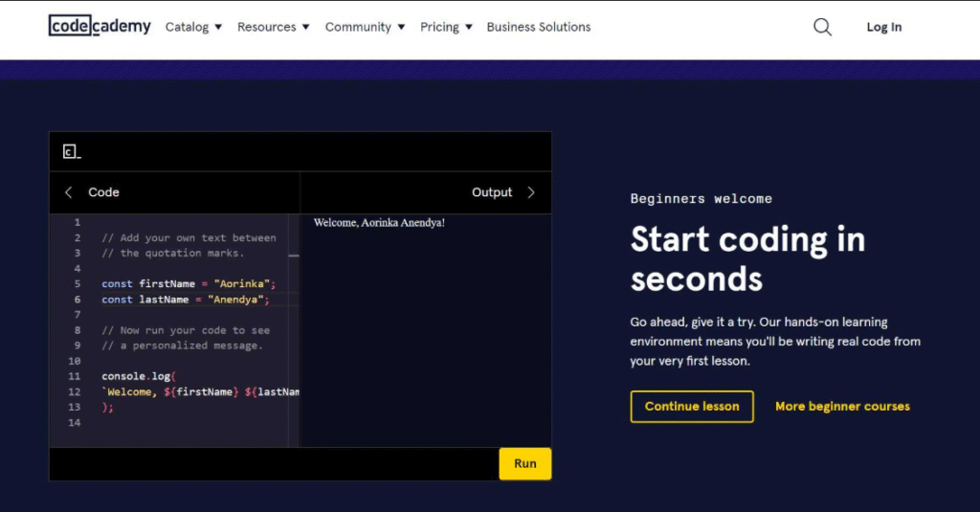Click the Continue lesson button
The height and width of the screenshot is (512, 980).
pyautogui.click(x=692, y=407)
